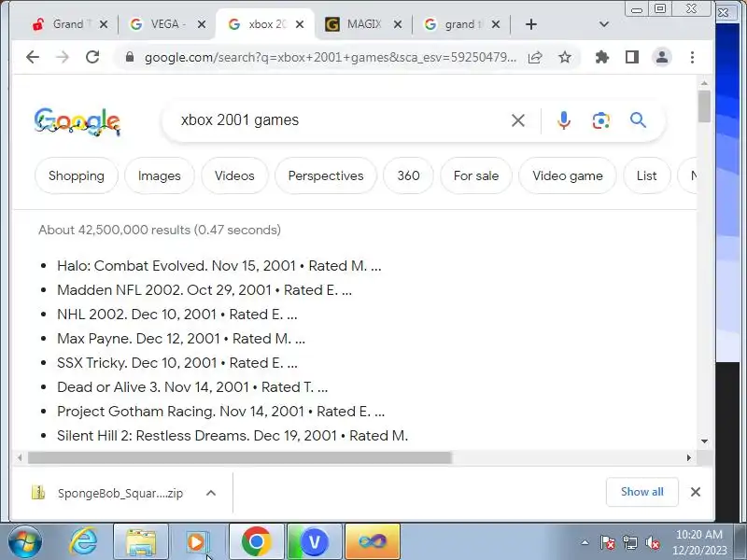Select the Video game filter chip

tap(568, 175)
